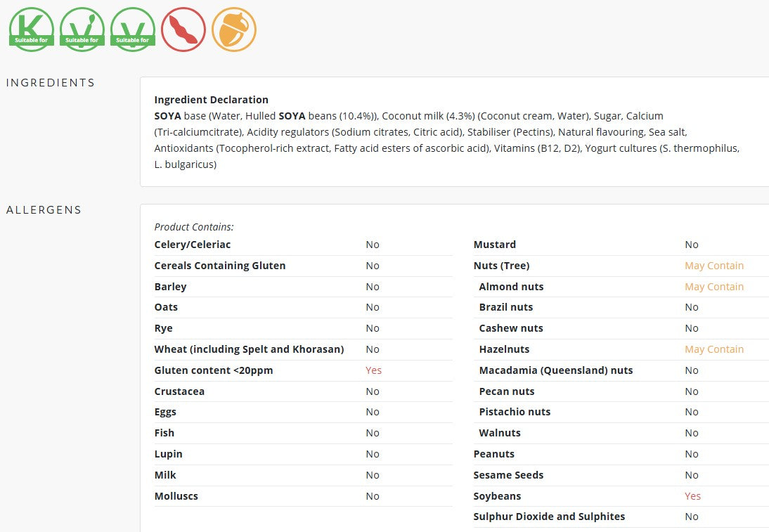Click the 'Macadamia (Queensland) nuts' row label
769x532 pixels.
tap(555, 370)
